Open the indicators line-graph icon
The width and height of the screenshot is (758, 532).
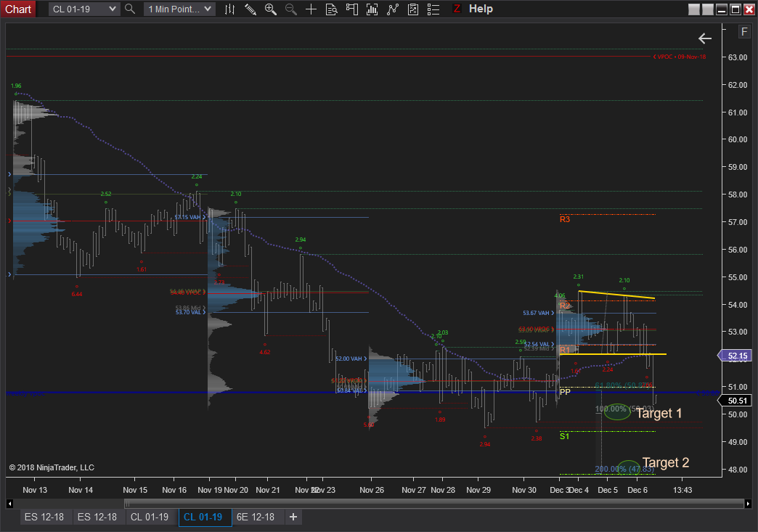pos(393,9)
